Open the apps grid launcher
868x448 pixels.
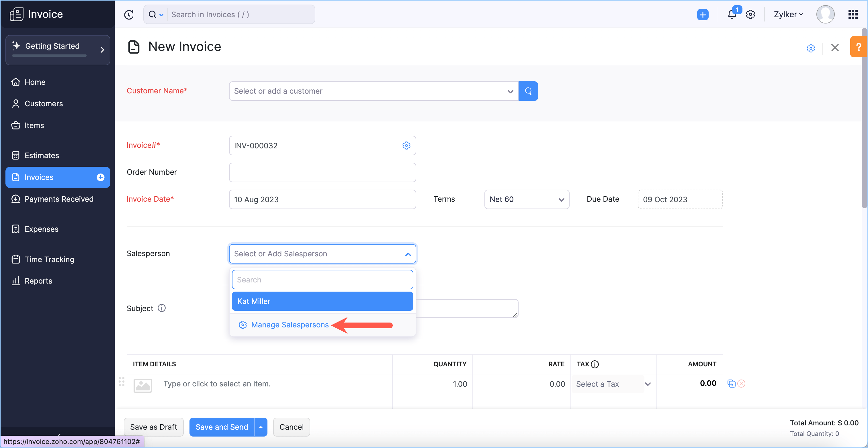(x=853, y=15)
